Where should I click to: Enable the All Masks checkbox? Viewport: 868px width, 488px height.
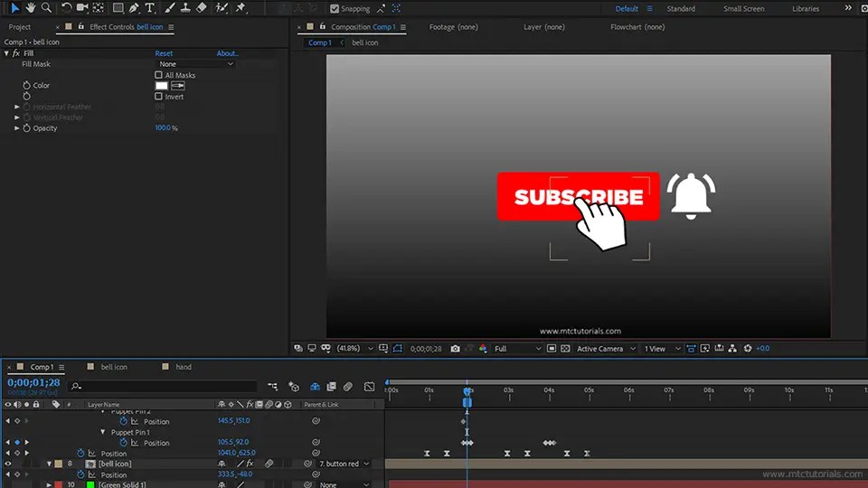pyautogui.click(x=159, y=75)
